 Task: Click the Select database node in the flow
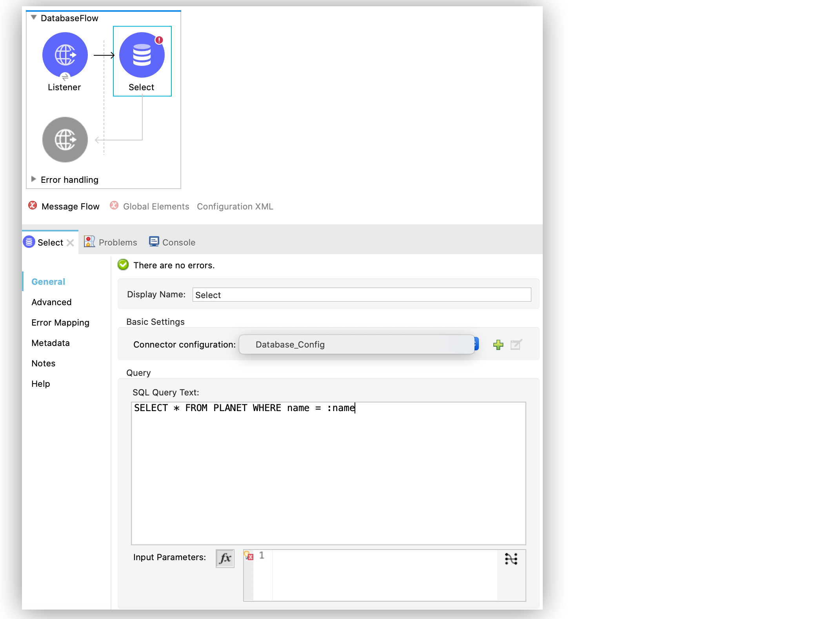(x=142, y=55)
